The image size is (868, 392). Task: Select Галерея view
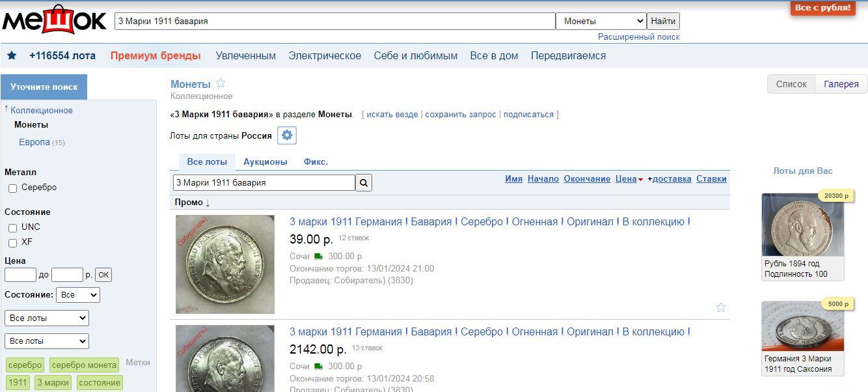(841, 84)
